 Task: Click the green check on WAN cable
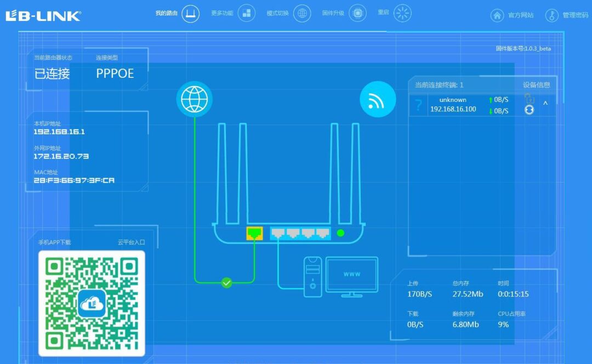[226, 282]
